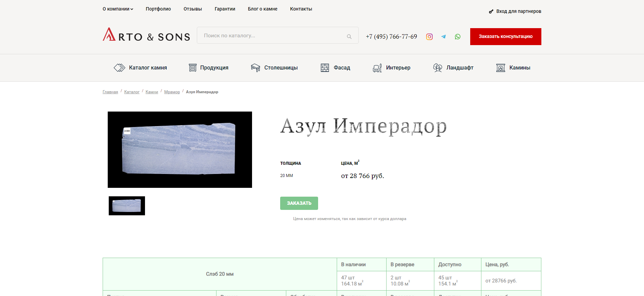Click the search magnifier icon

click(349, 37)
